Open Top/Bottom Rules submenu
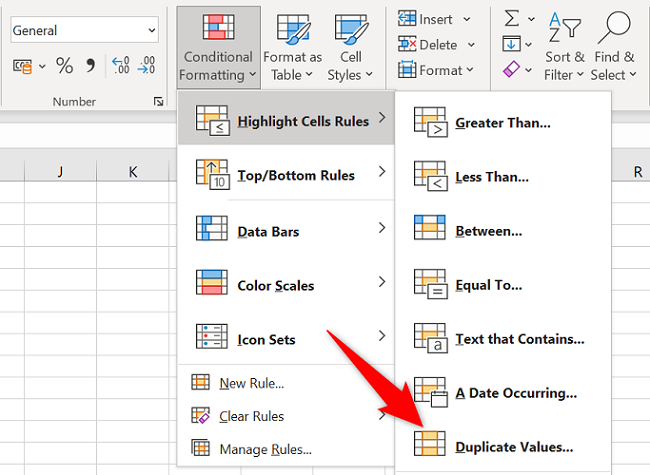Viewport: 650px width, 475px height. [286, 174]
